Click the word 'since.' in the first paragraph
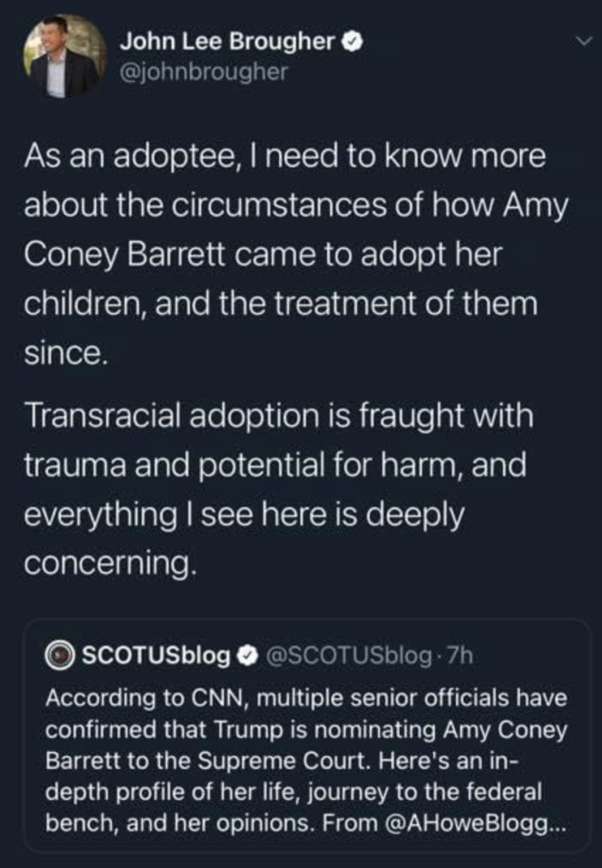Viewport: 602px width, 868px height. coord(66,353)
